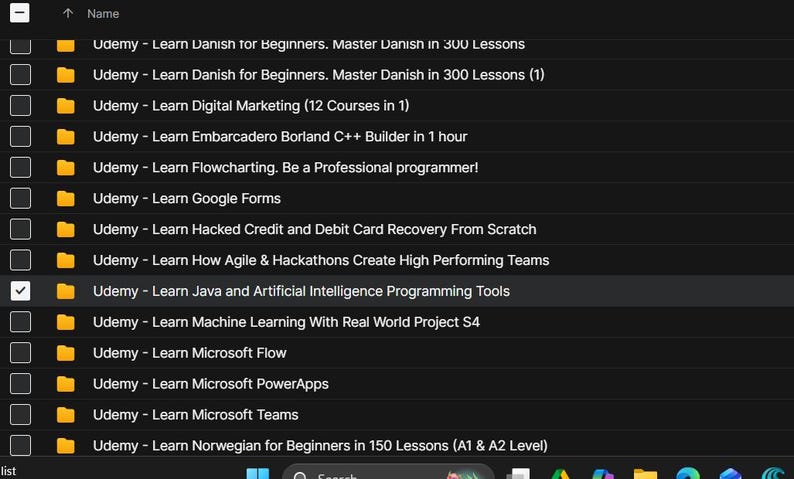Image resolution: width=794 pixels, height=479 pixels.
Task: Select the Hacked Credit and Debit Card checkbox
Action: tap(20, 229)
